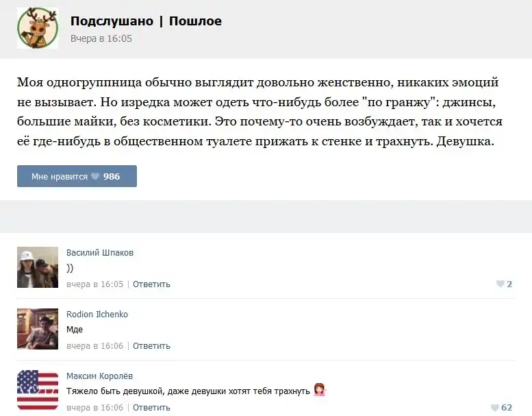Click the timestamp of Максим Королёв's comment
Image resolution: width=532 pixels, height=416 pixels.
coord(94,408)
